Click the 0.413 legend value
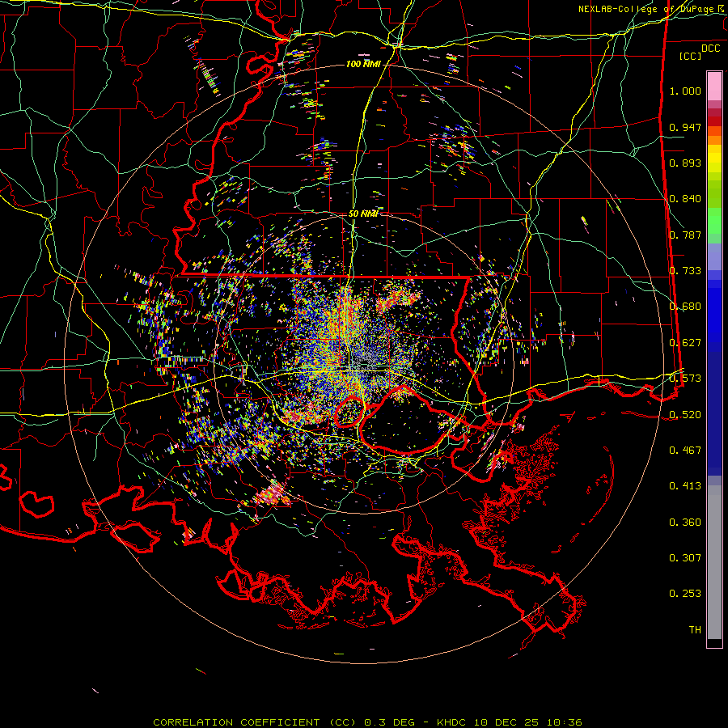 coord(685,486)
